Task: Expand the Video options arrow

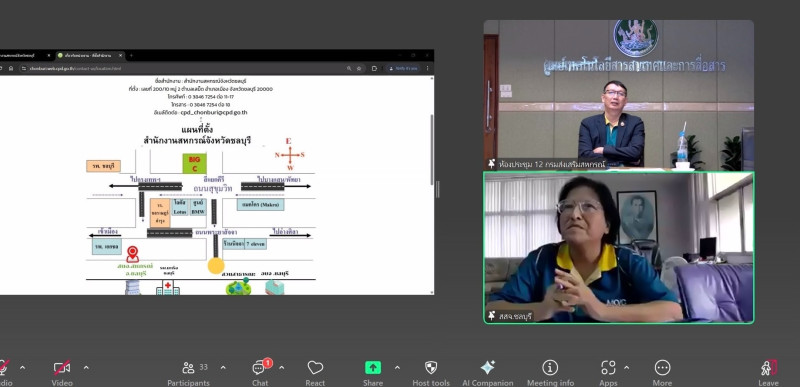Action: 86,367
